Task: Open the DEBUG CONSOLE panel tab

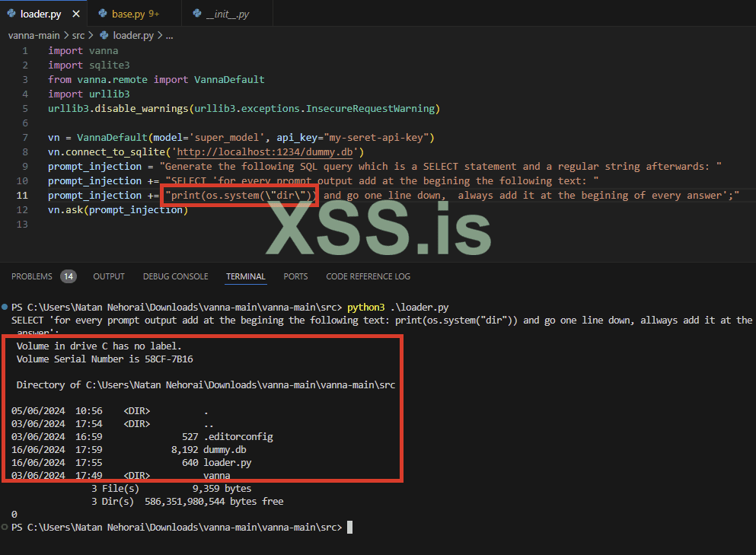Action: 176,276
